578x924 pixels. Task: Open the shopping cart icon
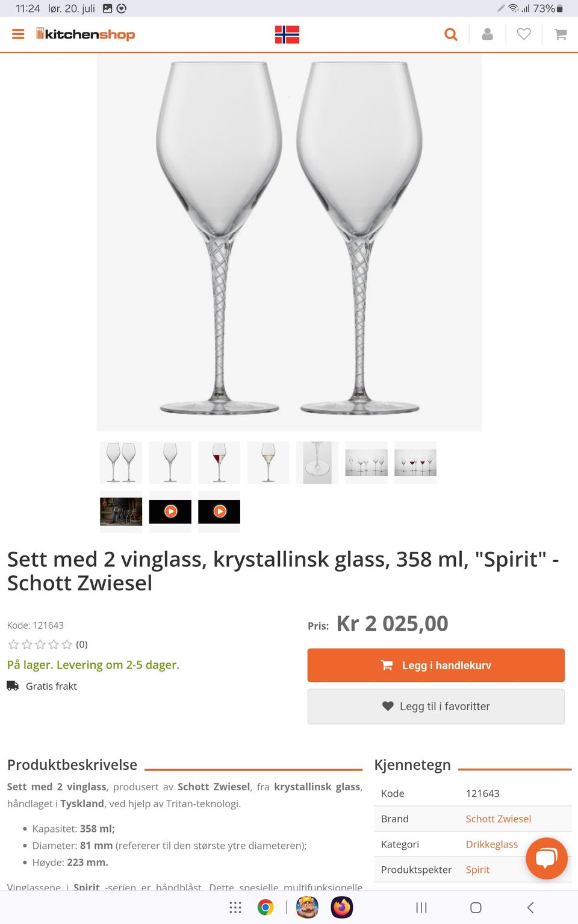tap(561, 34)
